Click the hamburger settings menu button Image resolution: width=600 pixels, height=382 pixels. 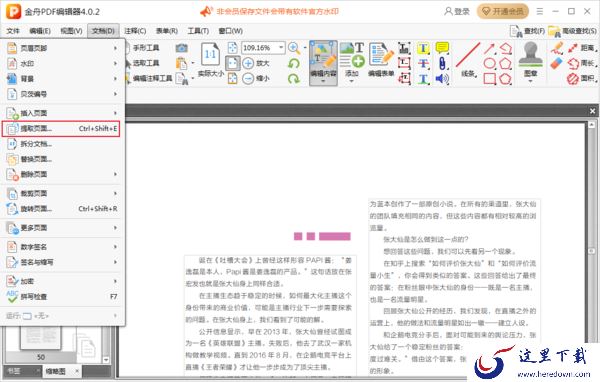coord(540,11)
